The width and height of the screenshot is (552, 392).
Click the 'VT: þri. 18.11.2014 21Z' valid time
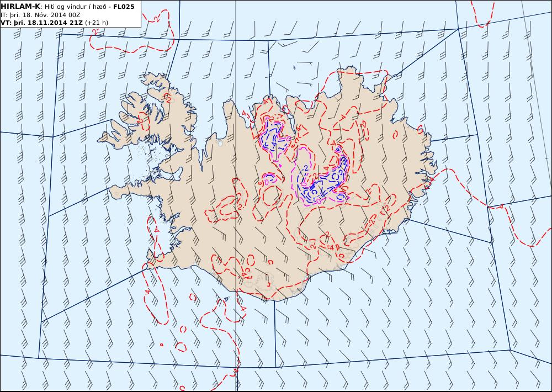(x=42, y=23)
